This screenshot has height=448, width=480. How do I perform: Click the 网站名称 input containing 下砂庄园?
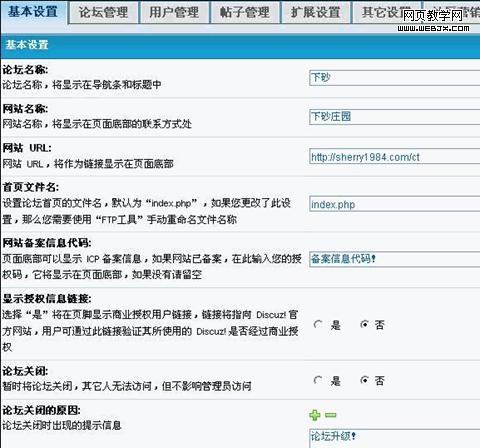395,117
